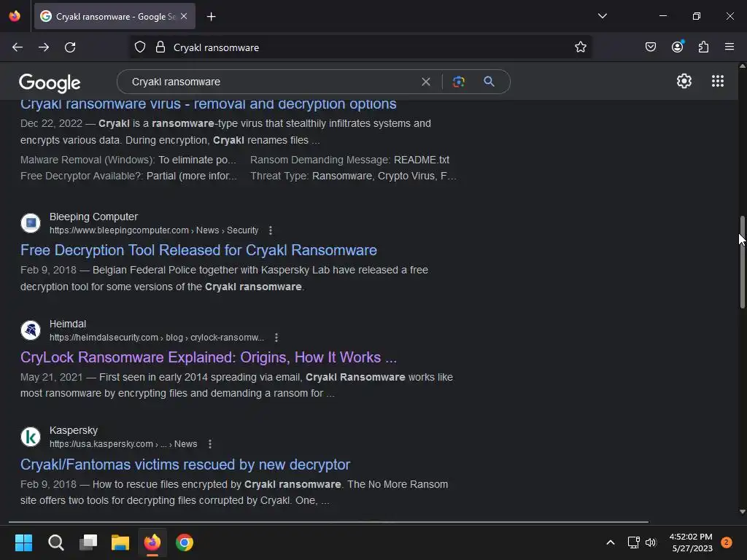Go to Google homepage logo
747x560 pixels.
pos(50,83)
